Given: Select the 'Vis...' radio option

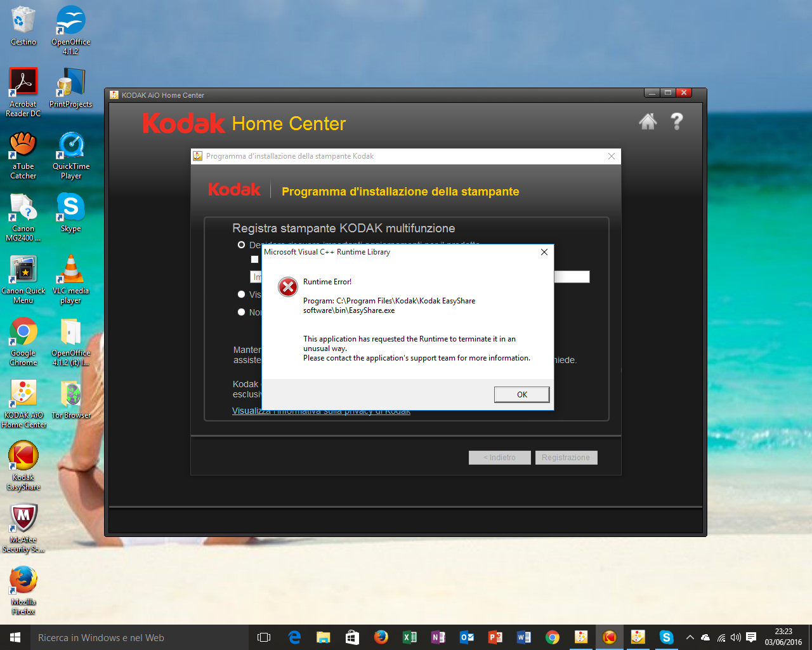Looking at the screenshot, I should coord(241,295).
